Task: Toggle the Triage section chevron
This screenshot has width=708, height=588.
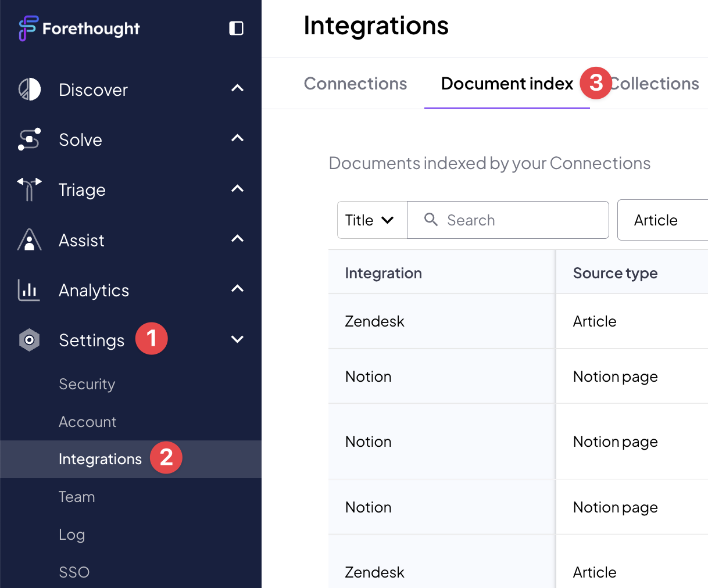Action: coord(237,188)
